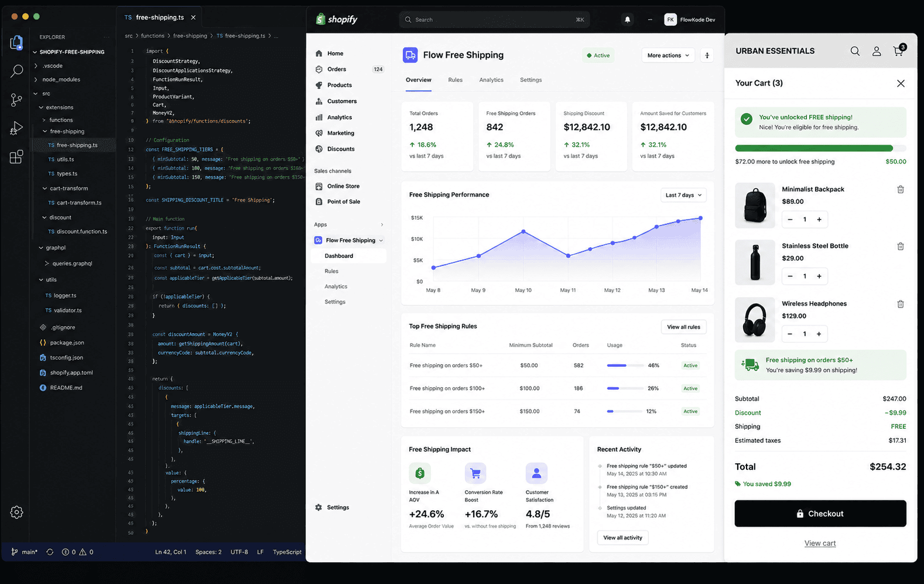Viewport: 924px width, 584px height.
Task: Remove Wireless Headphones with trash icon
Action: [901, 304]
